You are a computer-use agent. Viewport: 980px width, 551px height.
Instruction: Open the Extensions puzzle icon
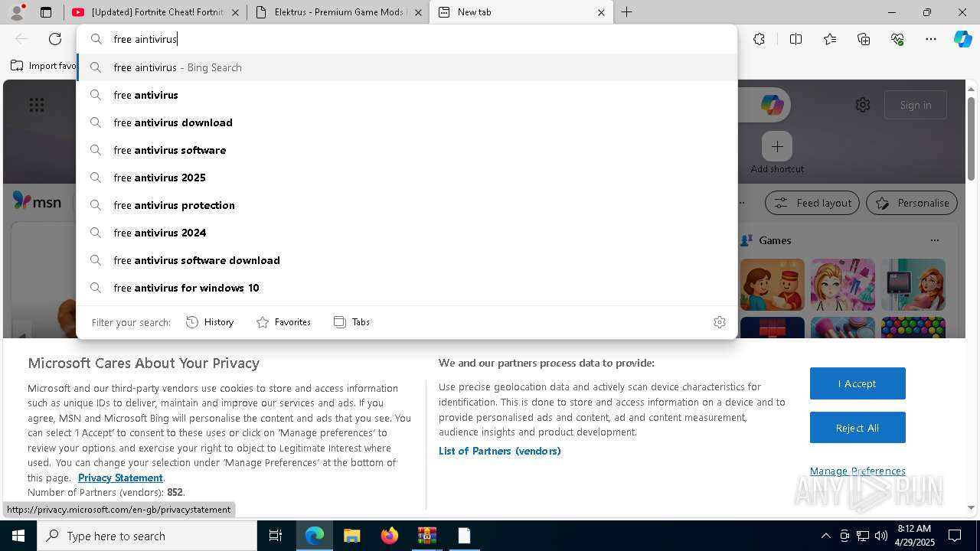click(759, 39)
